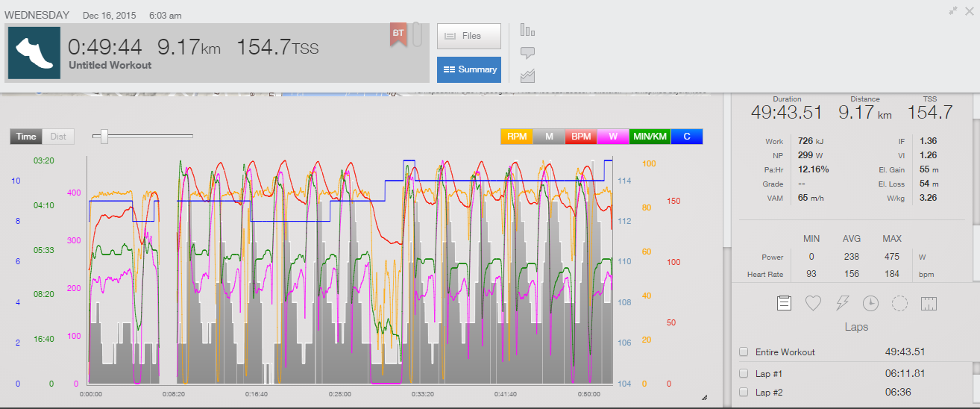Open the bar chart icon beside Files
This screenshot has width=980, height=409.
tap(528, 31)
